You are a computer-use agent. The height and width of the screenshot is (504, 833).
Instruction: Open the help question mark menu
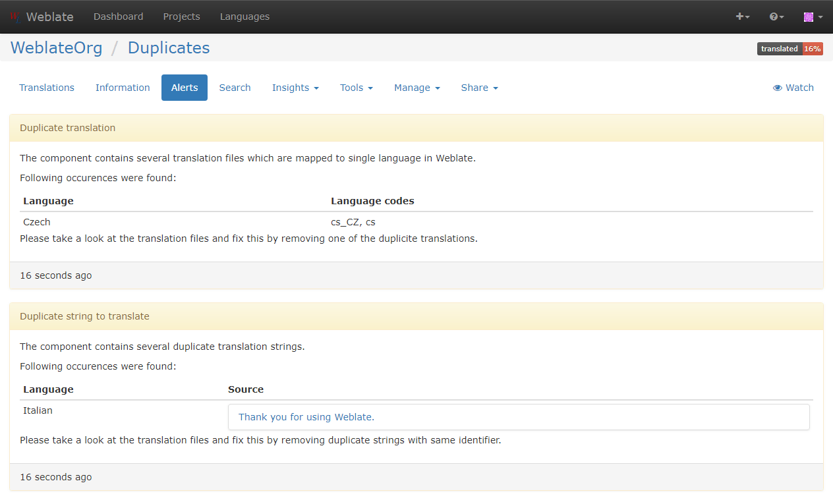click(x=776, y=16)
